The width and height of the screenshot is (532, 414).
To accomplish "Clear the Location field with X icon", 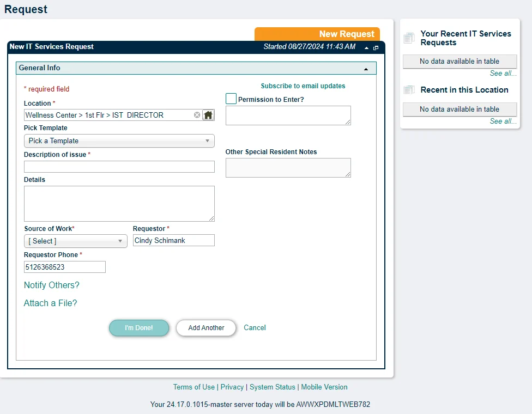I will click(x=197, y=115).
